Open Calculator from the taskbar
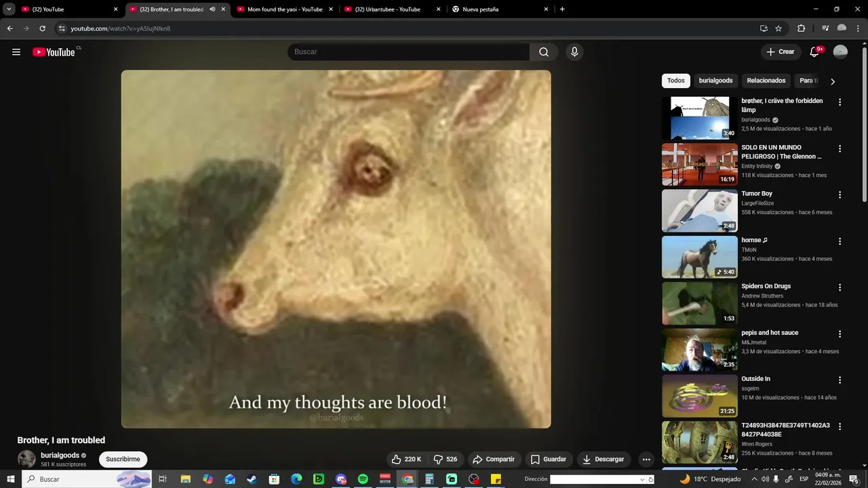This screenshot has height=488, width=868. tap(429, 479)
